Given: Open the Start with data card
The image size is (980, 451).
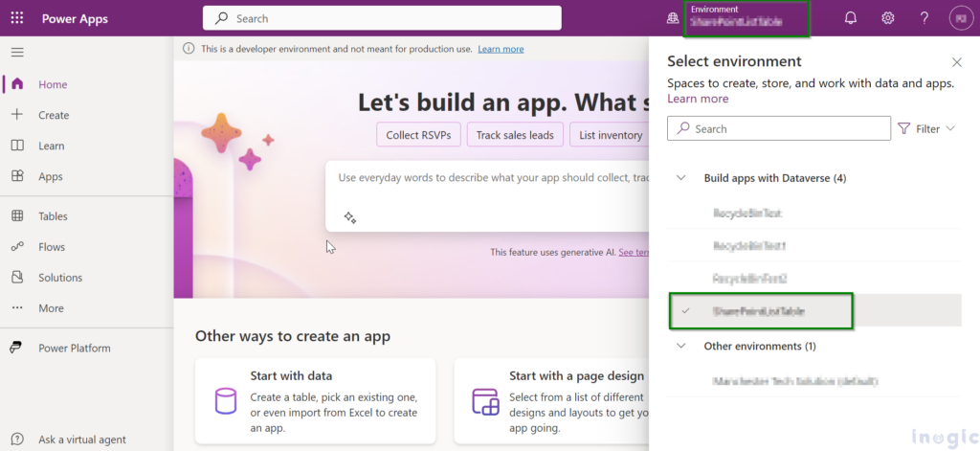Looking at the screenshot, I should [315, 400].
